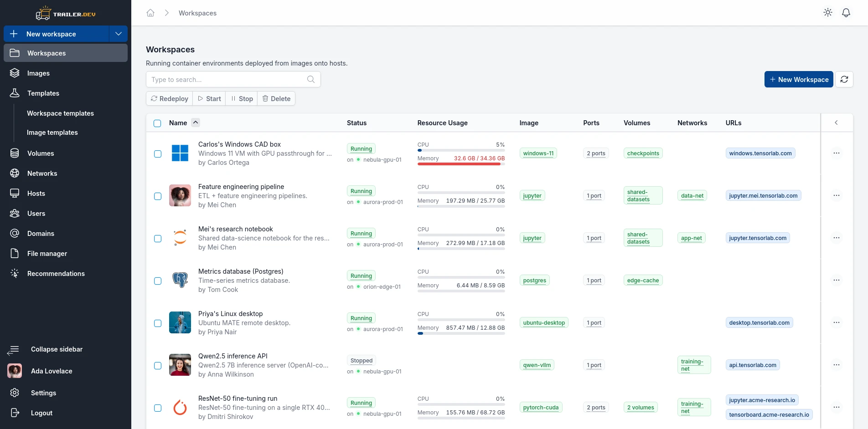Image resolution: width=868 pixels, height=429 pixels.
Task: Click the Type to search input field
Action: coord(233,79)
